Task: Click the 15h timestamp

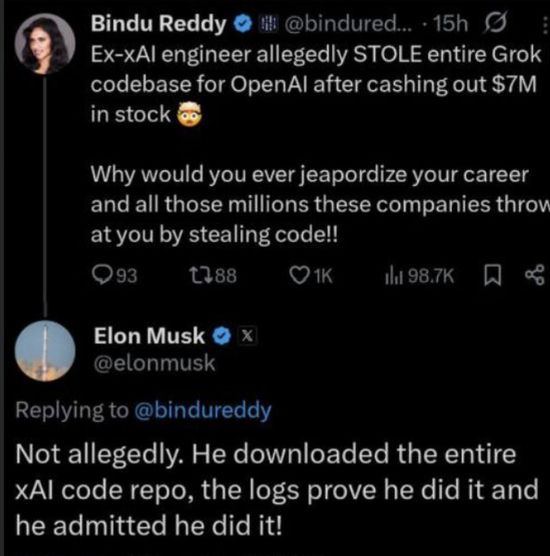Action: [x=451, y=24]
